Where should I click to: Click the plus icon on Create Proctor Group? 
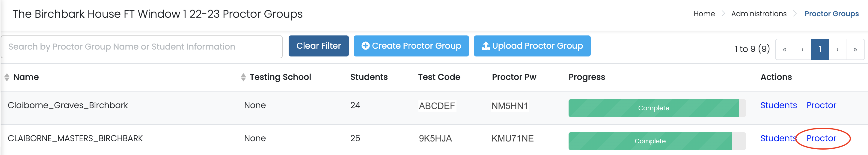coord(365,46)
